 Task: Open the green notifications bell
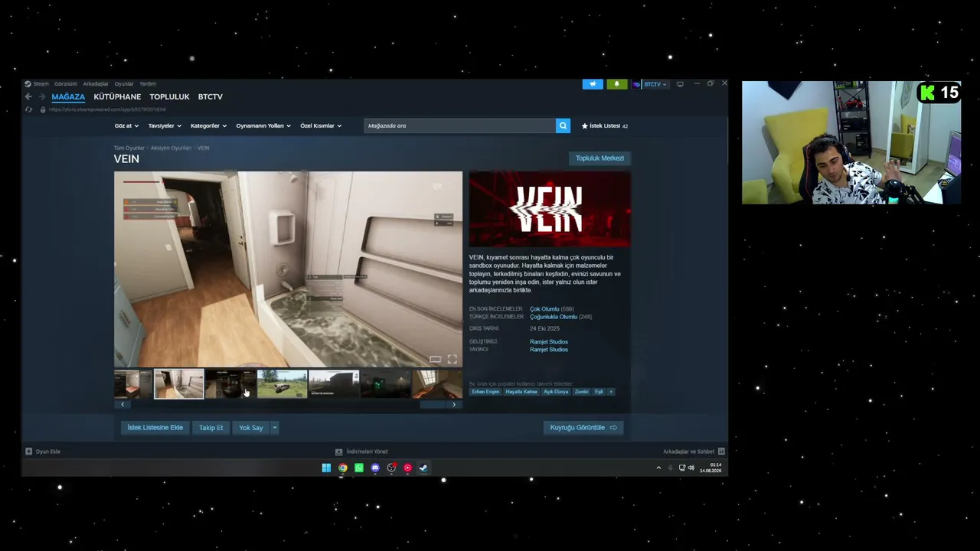(616, 84)
